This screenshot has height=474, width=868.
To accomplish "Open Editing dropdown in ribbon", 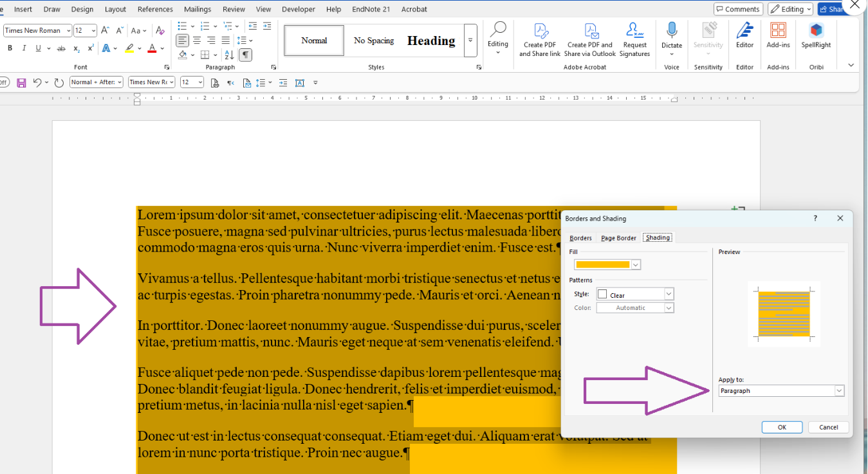I will click(x=497, y=39).
